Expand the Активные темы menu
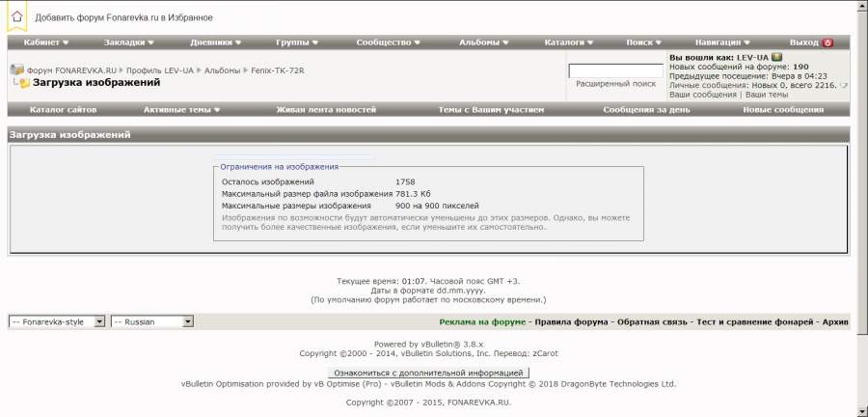Image resolution: width=868 pixels, height=417 pixels. pos(181,110)
